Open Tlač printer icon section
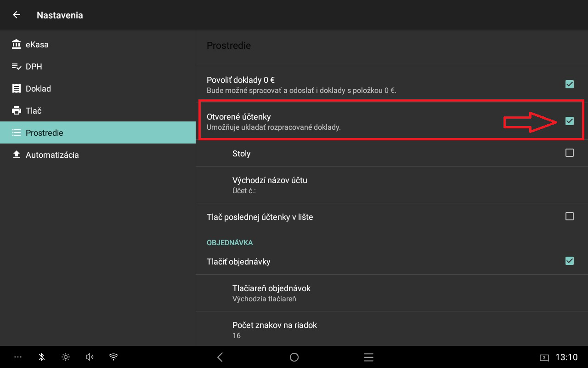 (17, 110)
